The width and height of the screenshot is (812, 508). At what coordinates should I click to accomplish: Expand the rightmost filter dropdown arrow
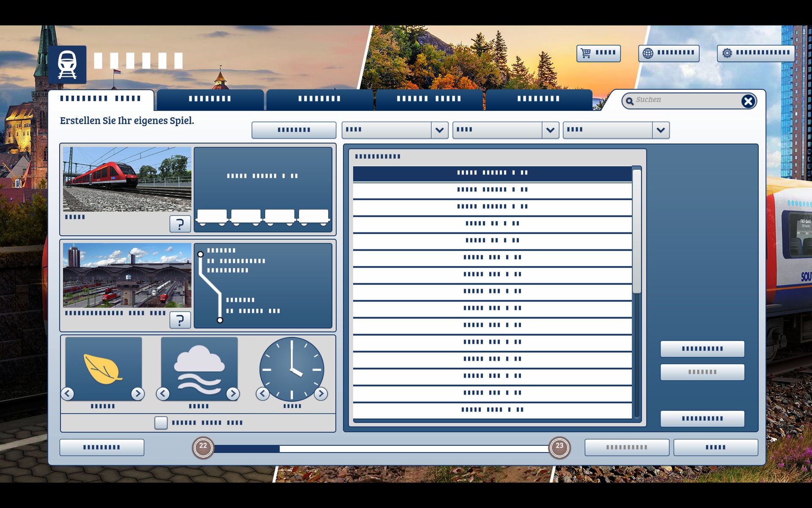click(x=661, y=130)
